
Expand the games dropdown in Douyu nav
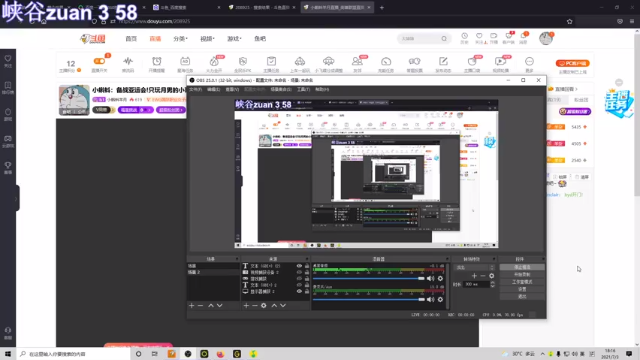(234, 38)
